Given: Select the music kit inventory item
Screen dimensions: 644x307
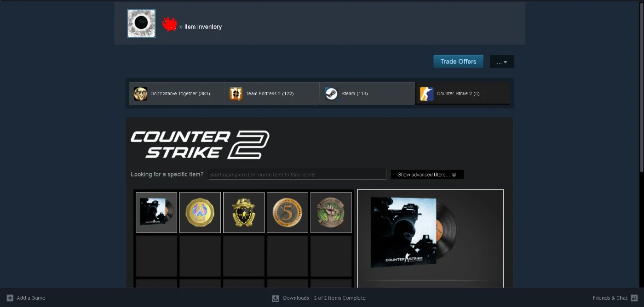Looking at the screenshot, I should (x=156, y=212).
